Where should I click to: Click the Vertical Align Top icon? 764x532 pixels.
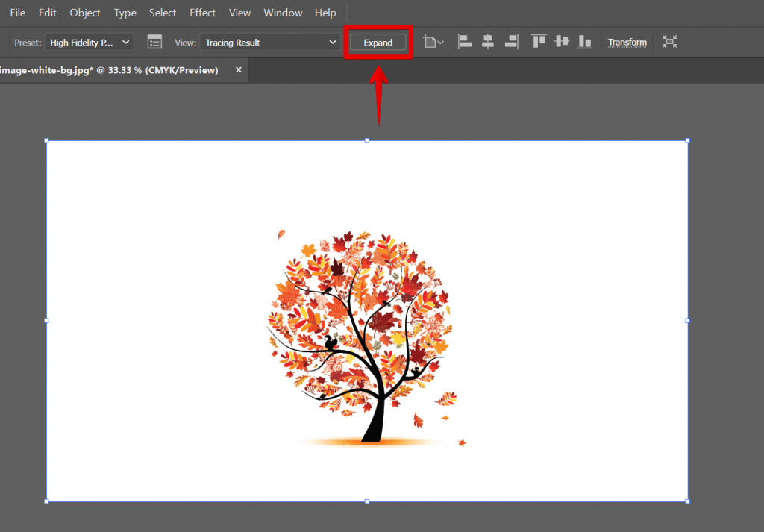click(x=538, y=42)
